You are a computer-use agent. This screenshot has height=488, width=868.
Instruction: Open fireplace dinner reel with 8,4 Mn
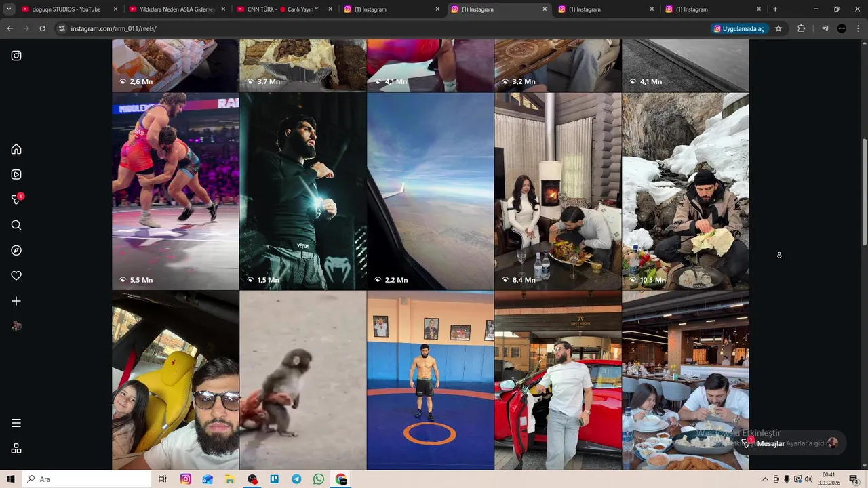click(x=558, y=191)
